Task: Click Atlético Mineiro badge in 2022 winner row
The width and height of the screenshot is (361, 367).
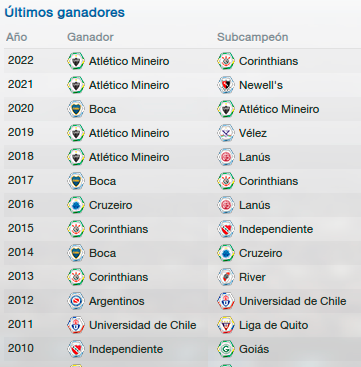Action: click(x=76, y=61)
